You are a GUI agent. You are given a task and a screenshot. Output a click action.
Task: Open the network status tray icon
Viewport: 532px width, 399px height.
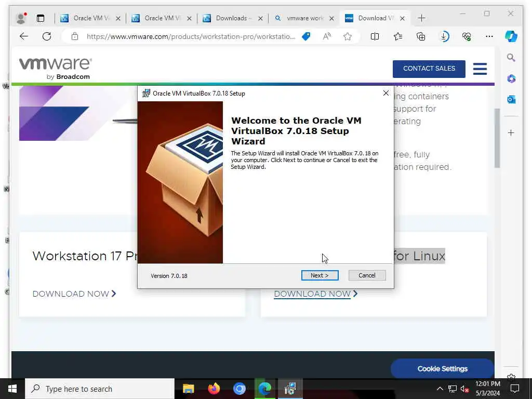click(453, 389)
